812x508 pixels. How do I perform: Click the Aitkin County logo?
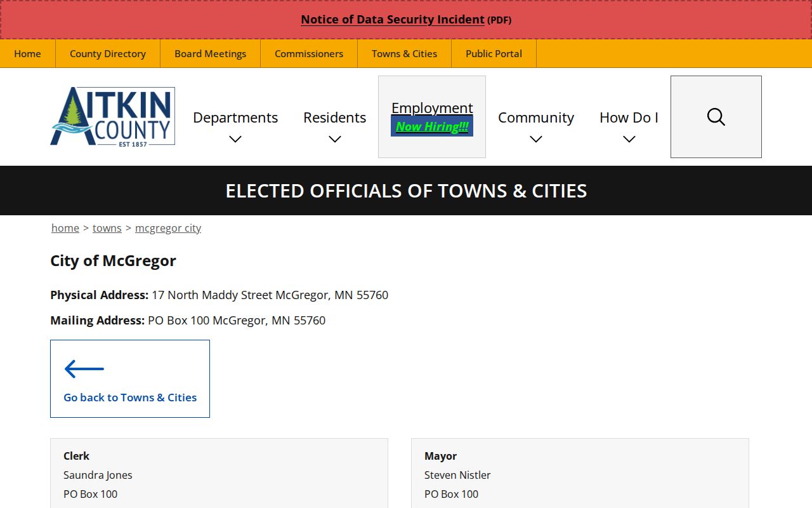pos(113,117)
